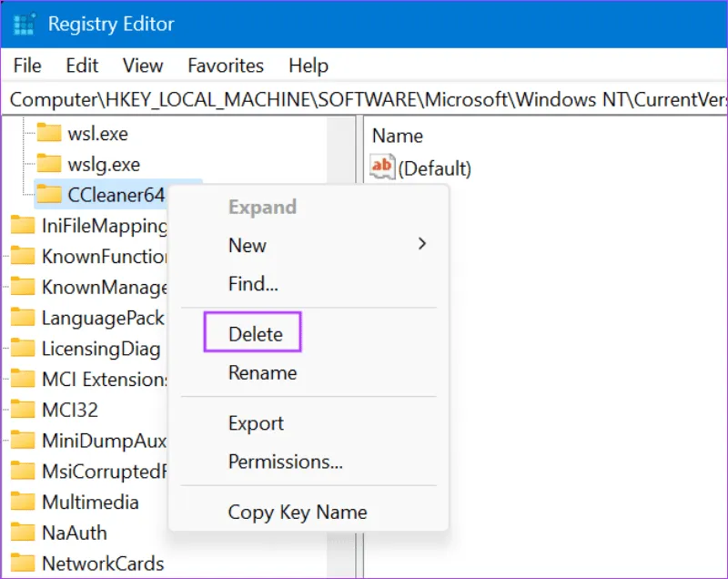
Task: Open Permissions... from the context menu
Action: 285,462
